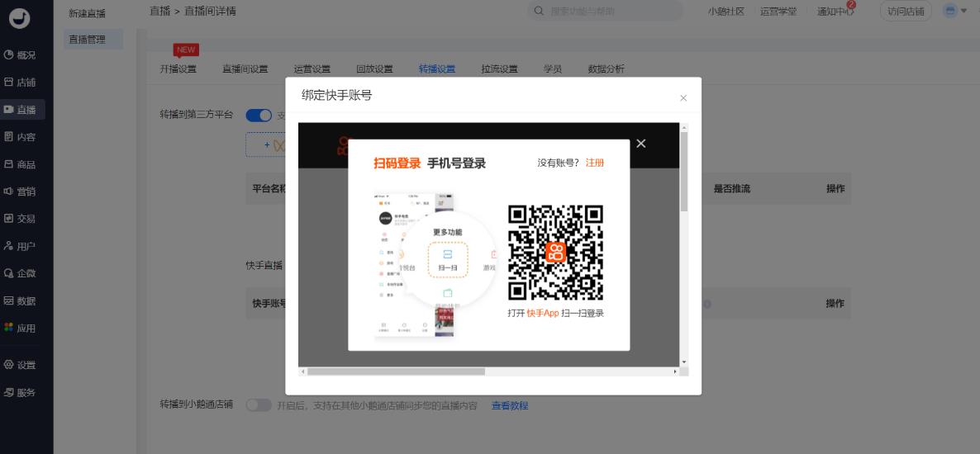Click the 绑定快手账号 dialog title

[x=337, y=96]
